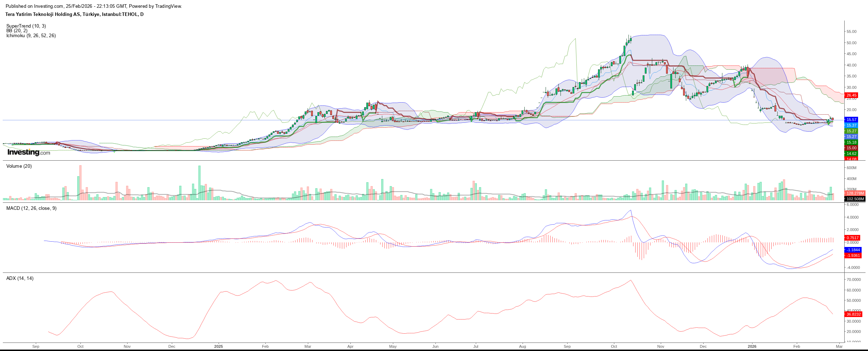Click the blue 15.57 last price tag
The height and width of the screenshot is (351, 868).
[x=851, y=120]
